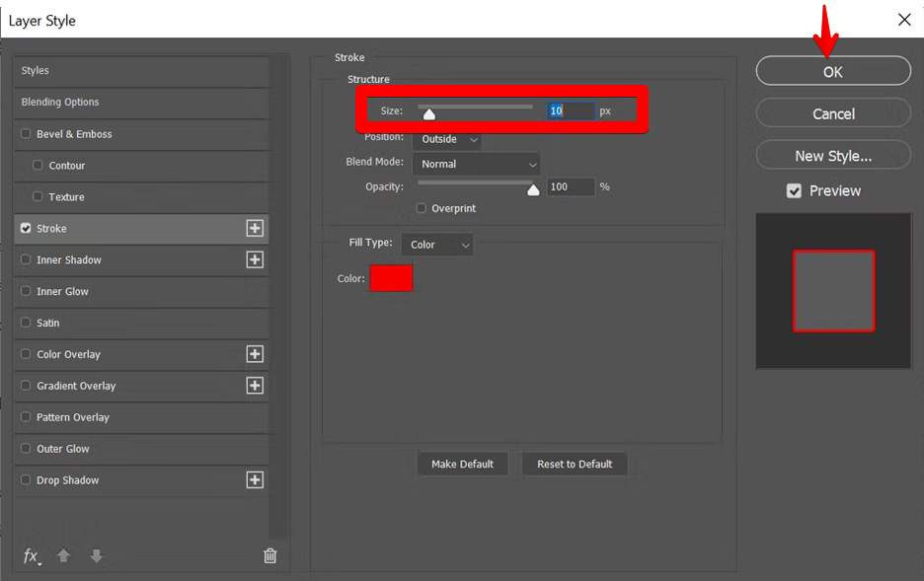Add a Gradient Overlay using plus icon
The height and width of the screenshot is (581, 924).
pos(255,386)
